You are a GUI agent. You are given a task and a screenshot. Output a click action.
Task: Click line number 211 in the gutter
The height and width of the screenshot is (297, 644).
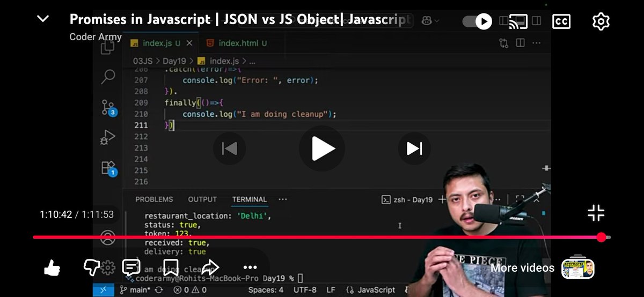[141, 125]
